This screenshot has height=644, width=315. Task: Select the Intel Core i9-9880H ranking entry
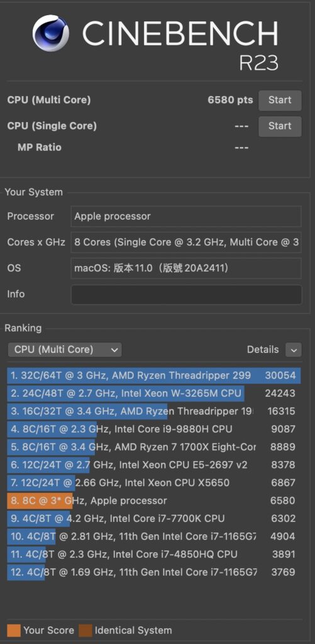pos(153,429)
